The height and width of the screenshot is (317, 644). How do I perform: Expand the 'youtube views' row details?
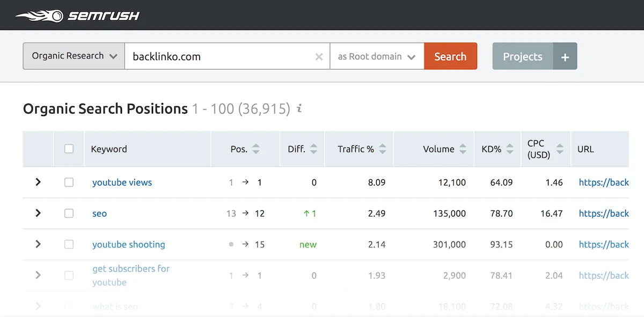[37, 182]
